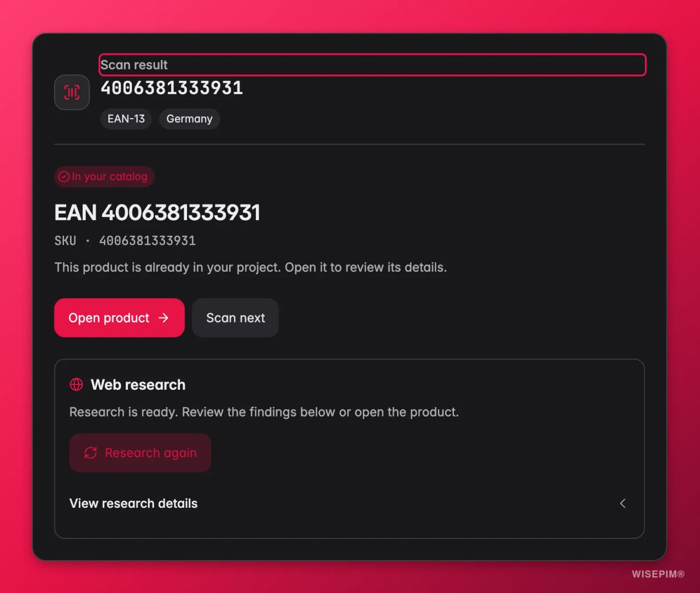This screenshot has width=700, height=593.
Task: Click the "Research is ready" message
Action: 264,412
